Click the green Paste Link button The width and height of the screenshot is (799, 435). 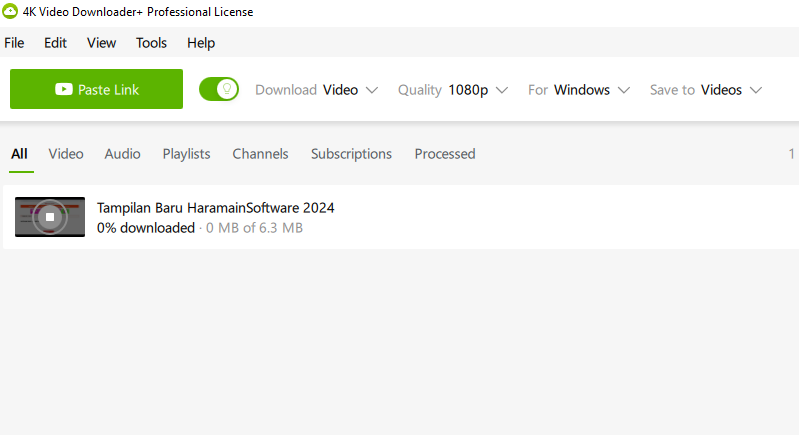[x=96, y=89]
